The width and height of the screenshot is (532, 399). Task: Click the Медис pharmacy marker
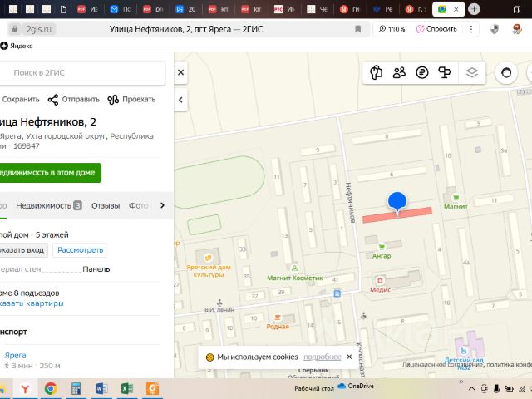coord(380,280)
